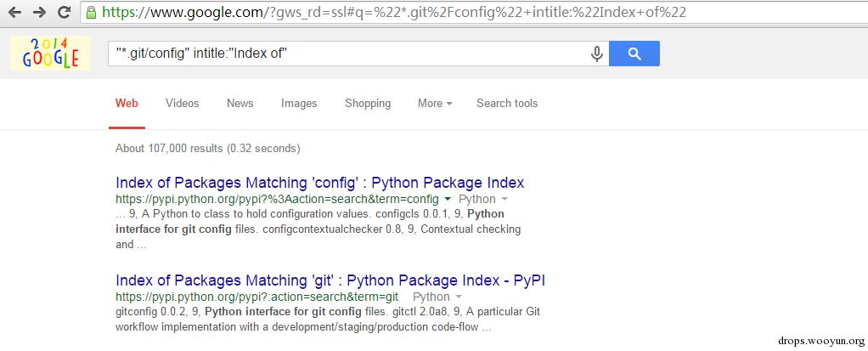Switch to the Videos tab
The height and width of the screenshot is (351, 868).
click(x=182, y=104)
